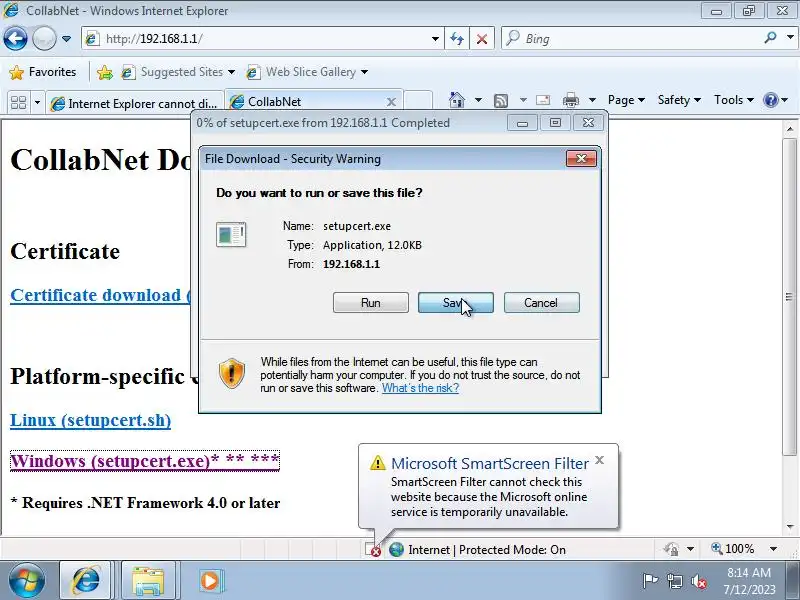Click the Quick Tabs grid icon
Screen dimensions: 800x600
tap(18, 103)
